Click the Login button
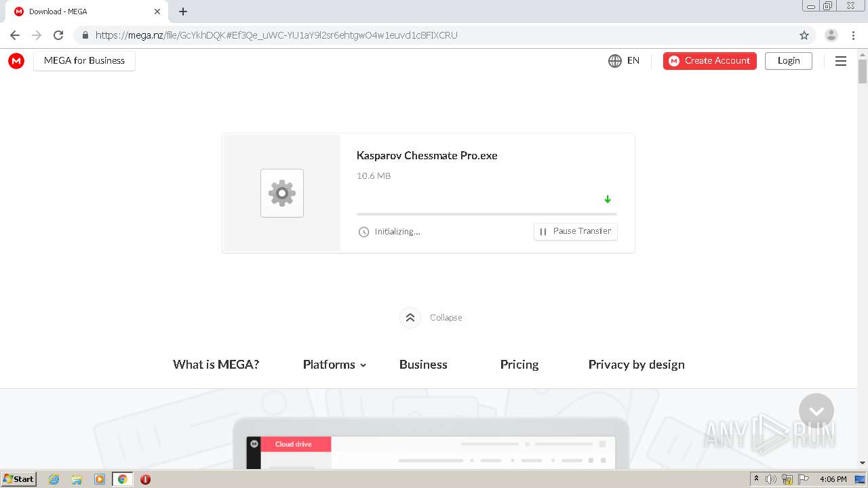 [789, 61]
